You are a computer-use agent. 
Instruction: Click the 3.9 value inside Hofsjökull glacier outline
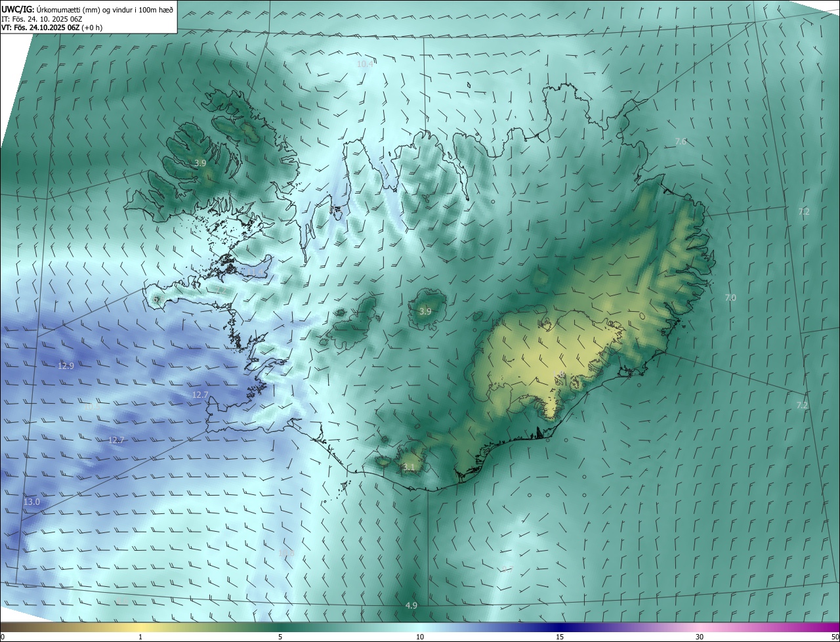[x=425, y=311]
